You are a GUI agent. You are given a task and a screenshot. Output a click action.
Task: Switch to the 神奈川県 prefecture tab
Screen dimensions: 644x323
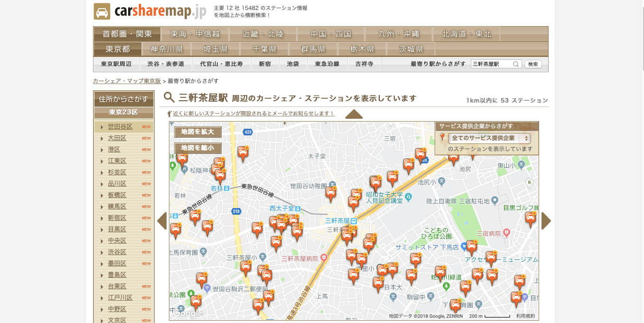click(167, 49)
